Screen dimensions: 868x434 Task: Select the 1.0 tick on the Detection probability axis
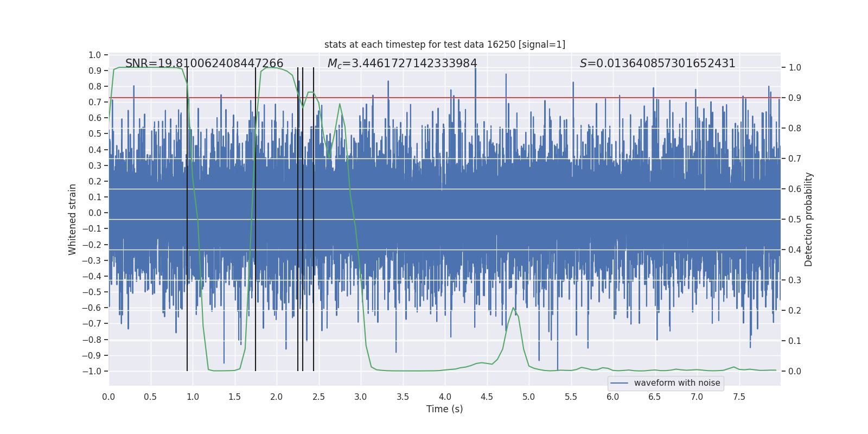[x=795, y=67]
